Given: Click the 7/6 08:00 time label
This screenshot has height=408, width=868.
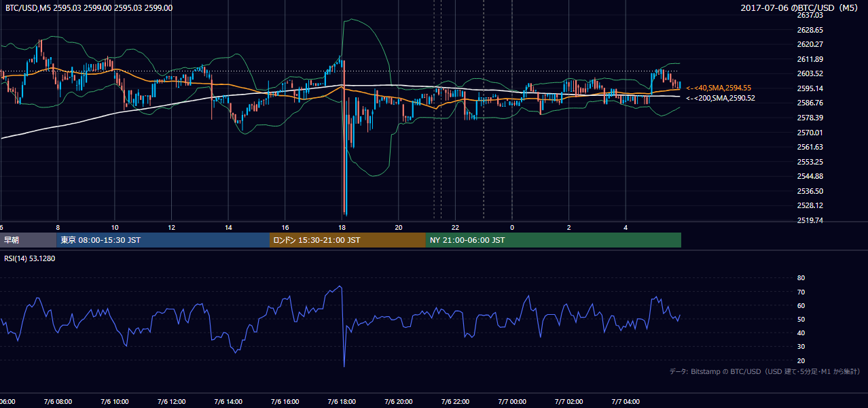Looking at the screenshot, I should point(57,402).
